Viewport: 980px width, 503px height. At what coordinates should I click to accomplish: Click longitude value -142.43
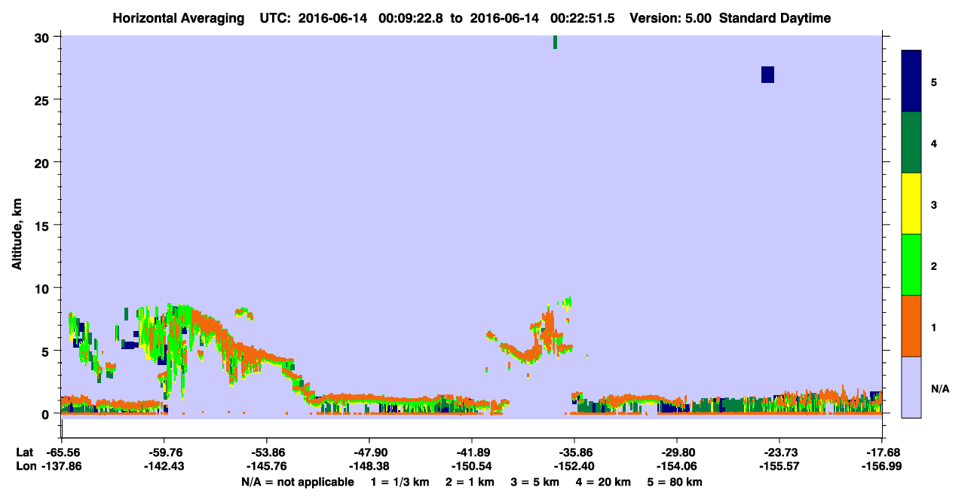(164, 466)
